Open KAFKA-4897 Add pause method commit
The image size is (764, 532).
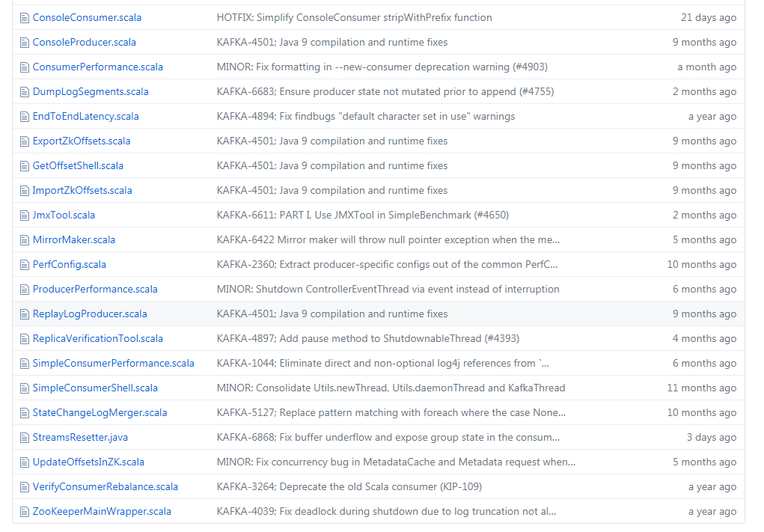coord(366,338)
